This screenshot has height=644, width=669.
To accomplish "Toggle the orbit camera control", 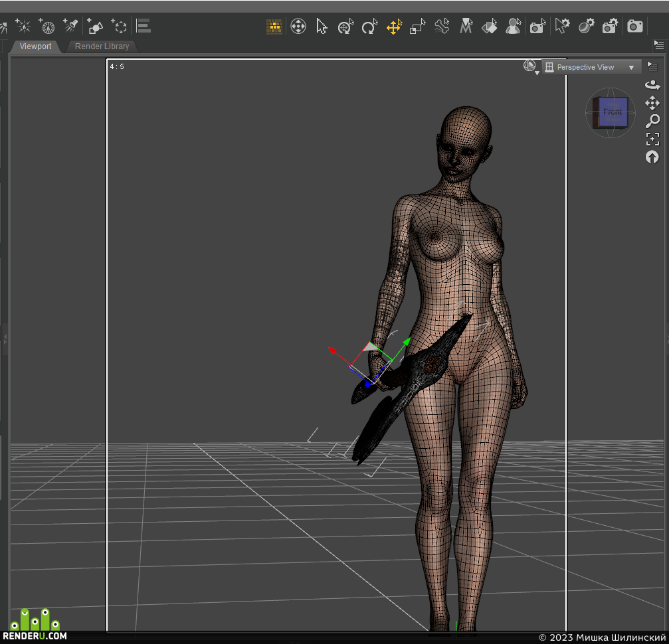I will coord(652,85).
